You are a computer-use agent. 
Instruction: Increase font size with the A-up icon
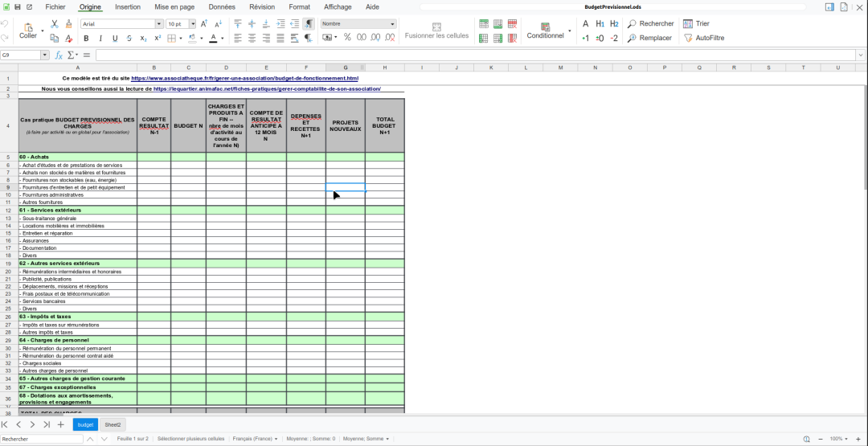[203, 24]
